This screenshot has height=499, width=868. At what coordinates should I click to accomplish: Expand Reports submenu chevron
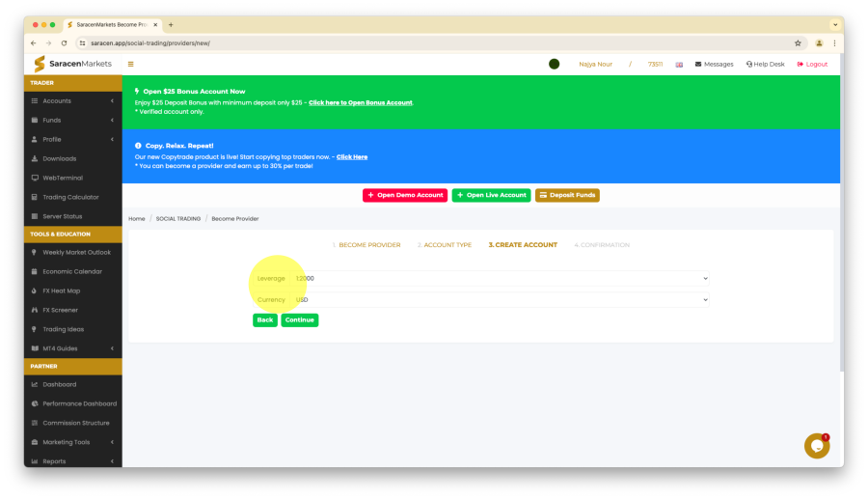click(x=113, y=461)
